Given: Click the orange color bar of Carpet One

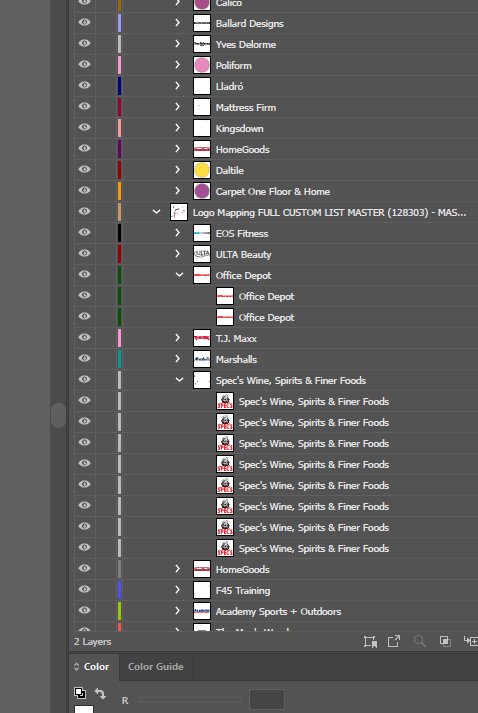Looking at the screenshot, I should coord(120,191).
